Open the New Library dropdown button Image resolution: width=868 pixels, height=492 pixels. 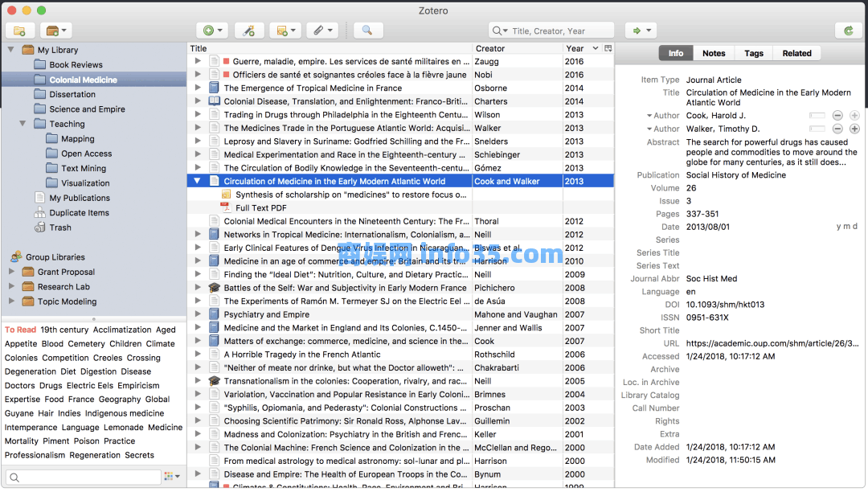[56, 31]
